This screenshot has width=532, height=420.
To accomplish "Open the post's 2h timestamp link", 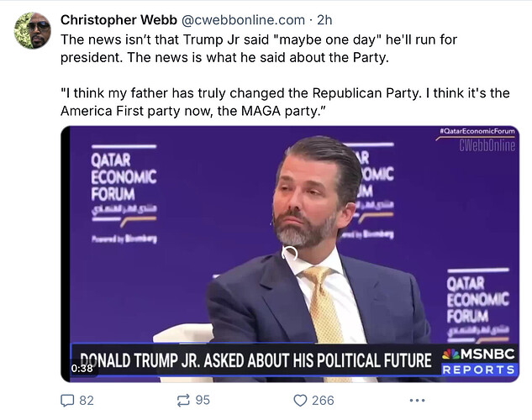I will pyautogui.click(x=324, y=20).
